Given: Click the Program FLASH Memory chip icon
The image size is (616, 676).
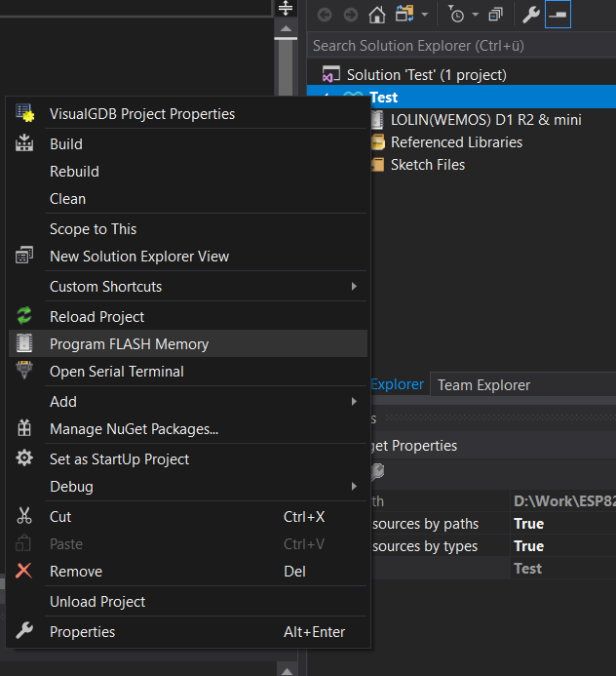Looking at the screenshot, I should [24, 343].
